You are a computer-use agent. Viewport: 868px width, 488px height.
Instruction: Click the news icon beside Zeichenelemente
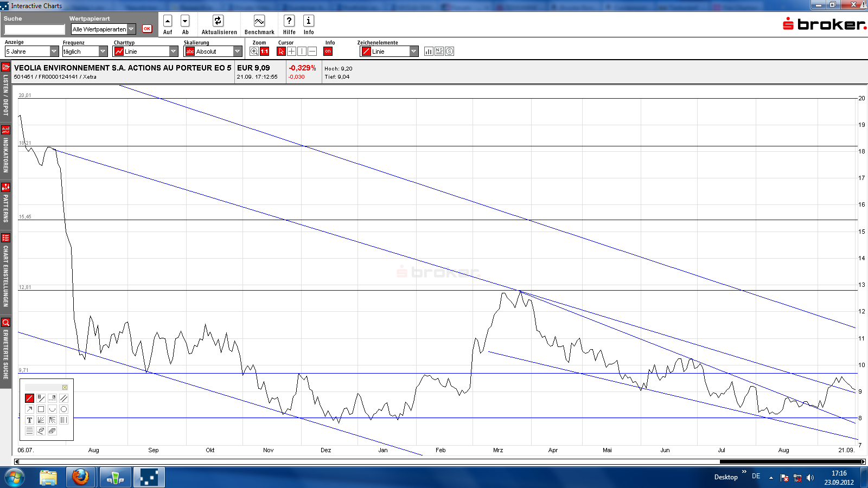tap(439, 52)
